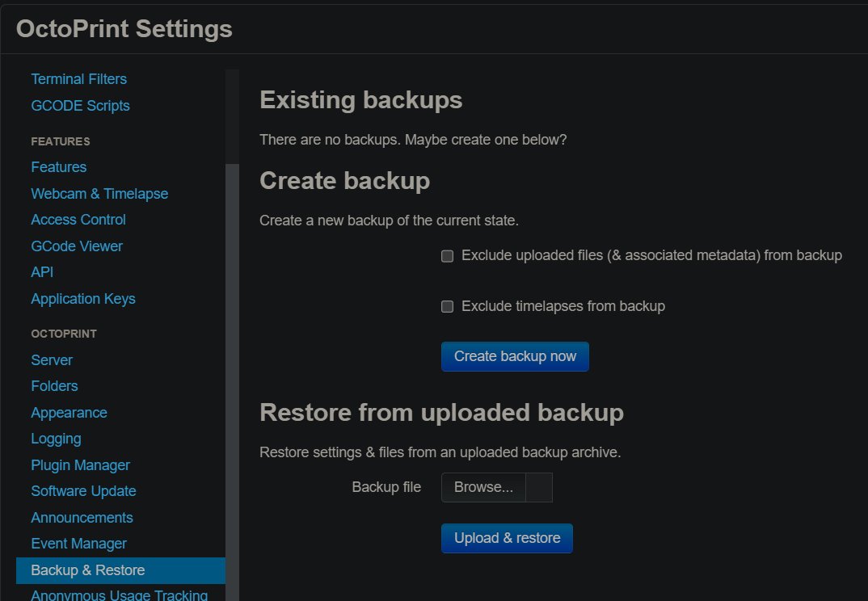Click the Create backup now button

coord(515,356)
